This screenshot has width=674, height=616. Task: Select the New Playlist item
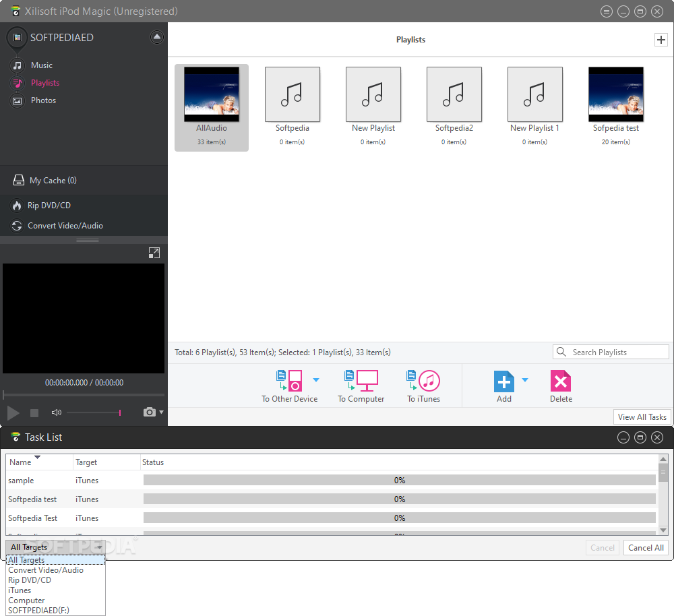tap(373, 106)
